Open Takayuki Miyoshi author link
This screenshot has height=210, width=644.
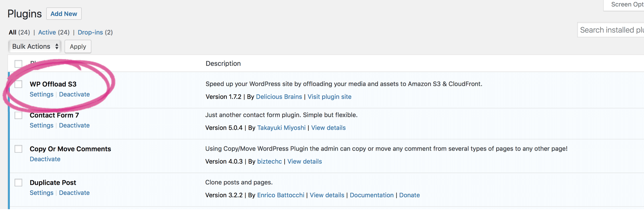[281, 128]
